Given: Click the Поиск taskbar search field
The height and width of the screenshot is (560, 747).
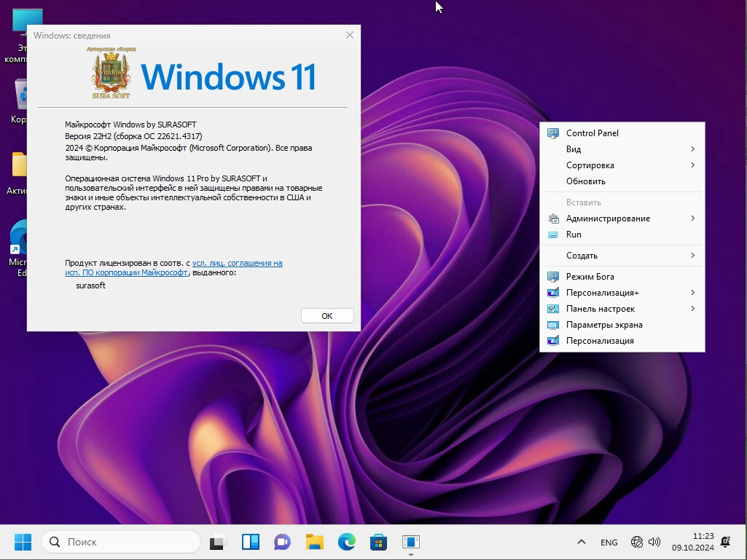Looking at the screenshot, I should coord(122,542).
